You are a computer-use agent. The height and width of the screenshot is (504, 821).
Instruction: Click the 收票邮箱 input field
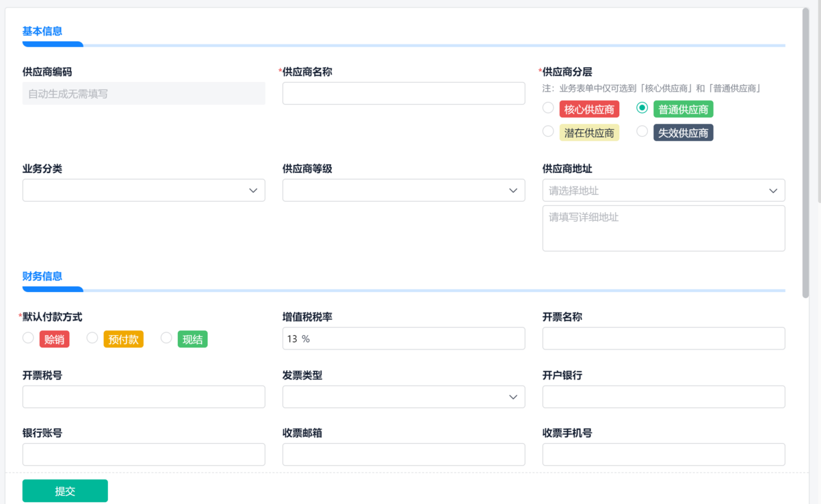coord(404,454)
